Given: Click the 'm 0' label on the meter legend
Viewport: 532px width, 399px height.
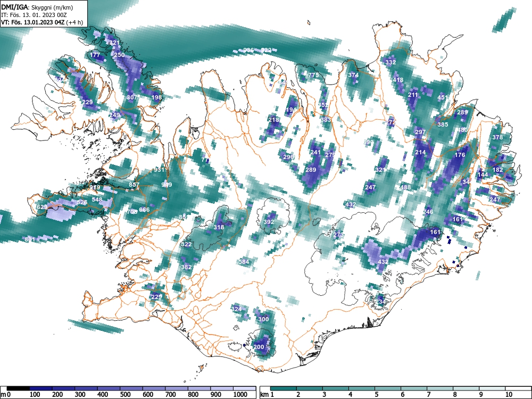Looking at the screenshot, I should pyautogui.click(x=6, y=395).
